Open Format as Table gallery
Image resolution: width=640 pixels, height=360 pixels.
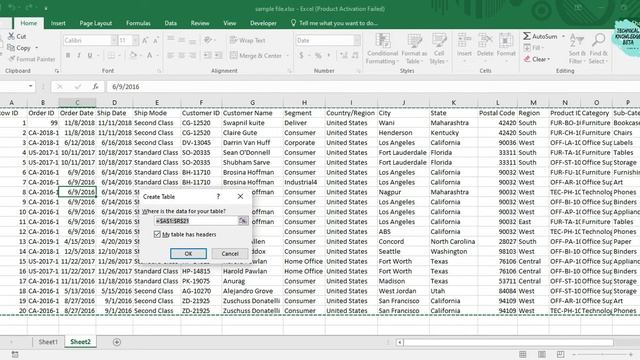414,49
